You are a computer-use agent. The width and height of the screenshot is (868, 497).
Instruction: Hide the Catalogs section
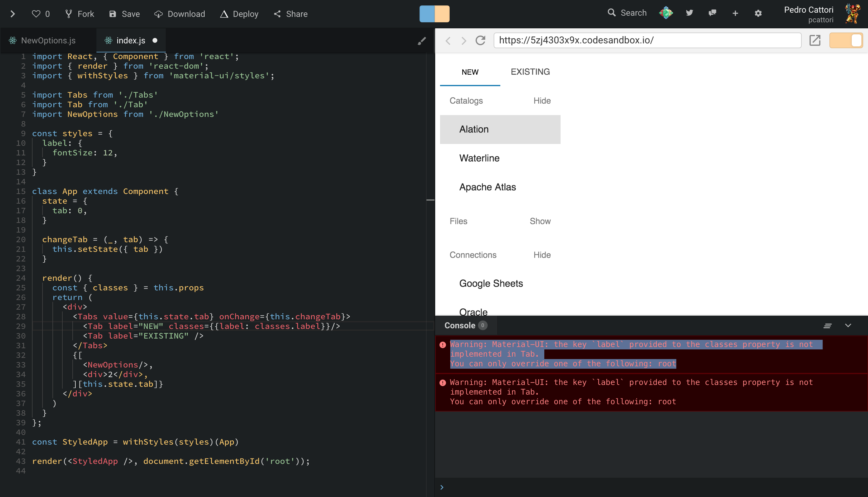coord(542,101)
